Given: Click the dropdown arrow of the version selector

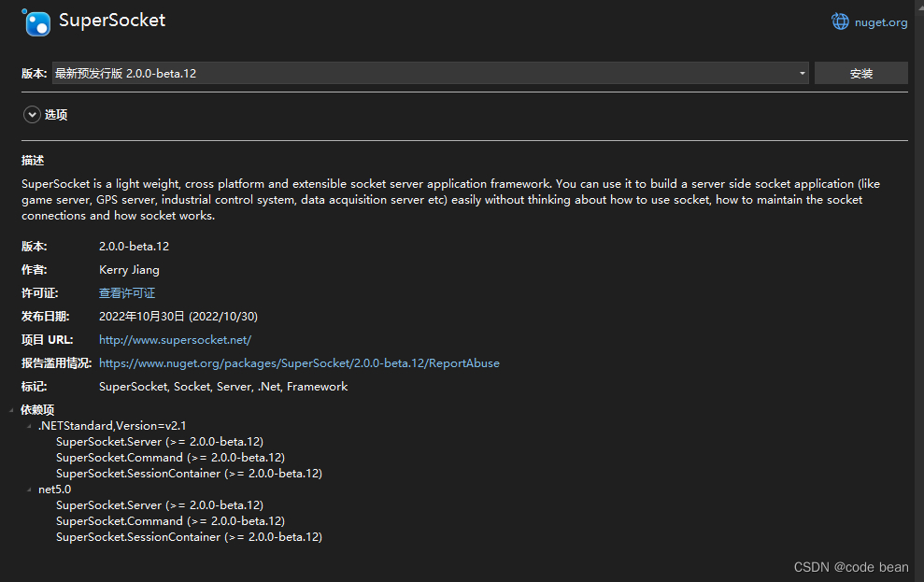Looking at the screenshot, I should [802, 73].
